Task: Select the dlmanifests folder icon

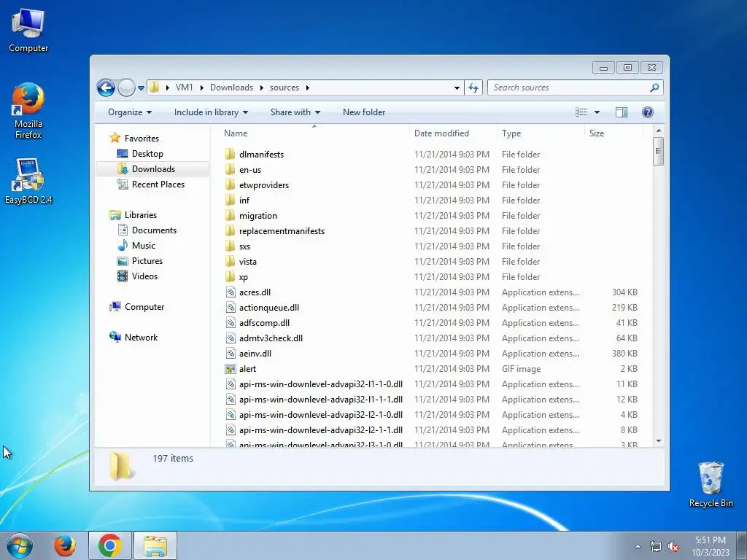Action: (230, 154)
